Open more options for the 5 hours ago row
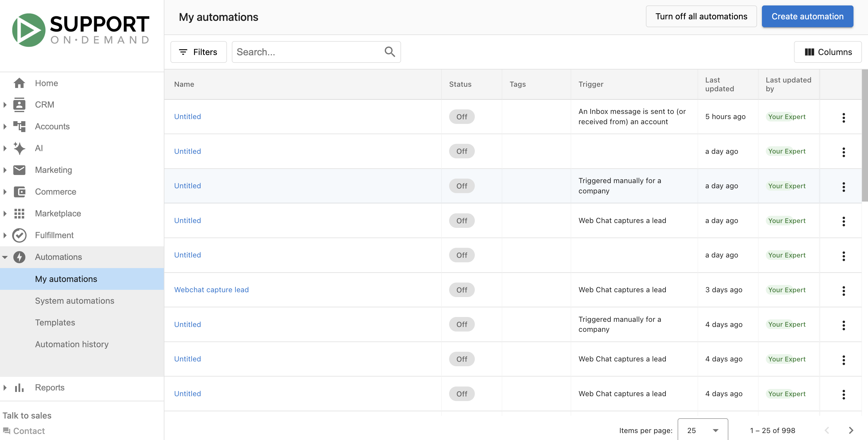The width and height of the screenshot is (868, 440). [x=844, y=118]
